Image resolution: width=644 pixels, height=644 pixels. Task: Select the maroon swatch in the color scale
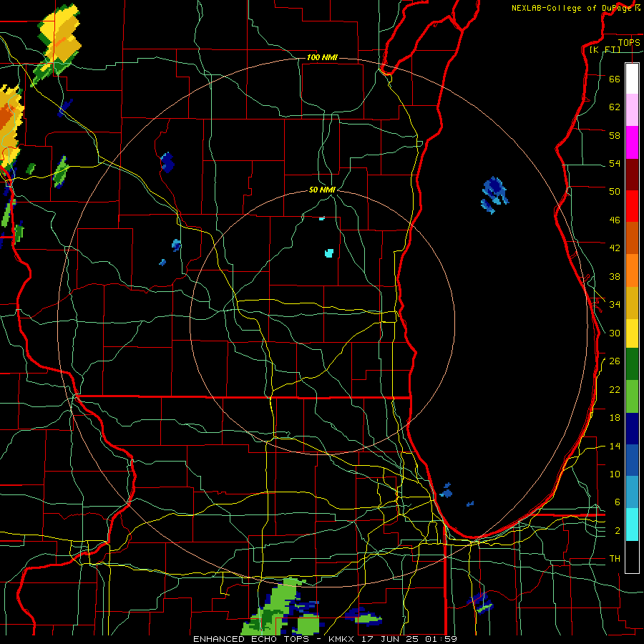coord(632,175)
